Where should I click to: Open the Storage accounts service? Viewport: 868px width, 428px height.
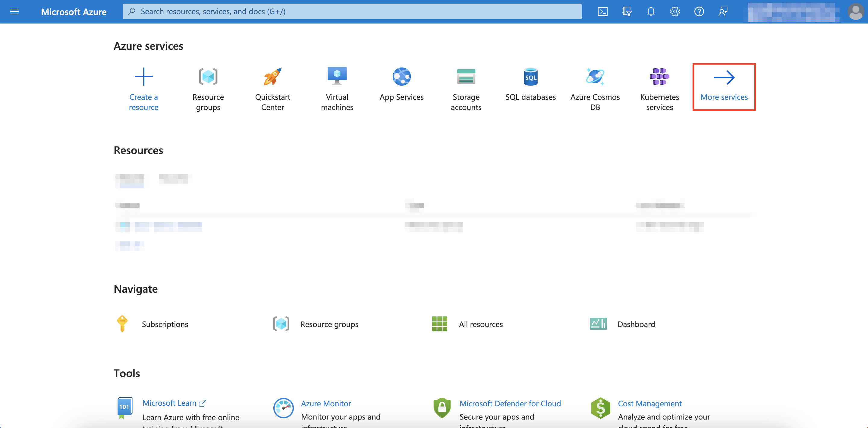point(466,88)
